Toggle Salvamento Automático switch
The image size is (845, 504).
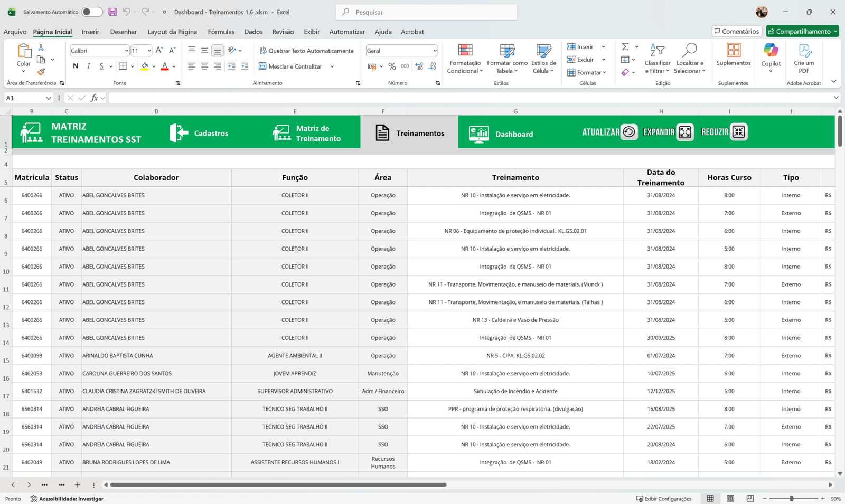pyautogui.click(x=92, y=12)
